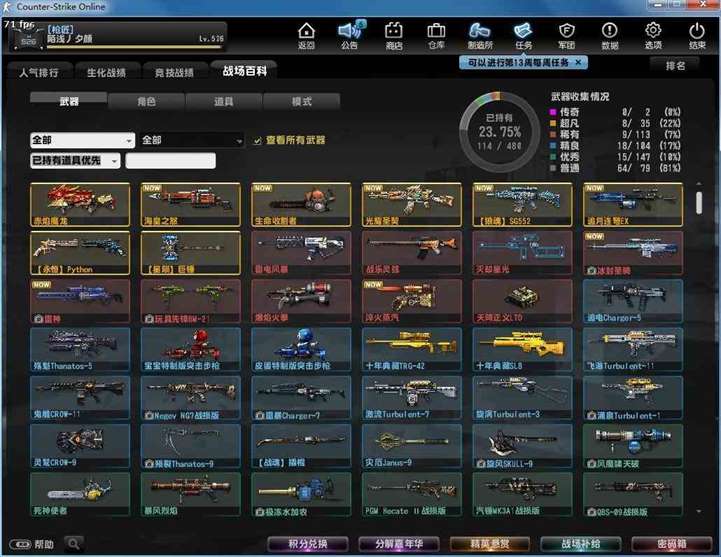Click the 精英悬赏 button
Viewport: 721px width, 557px height.
[x=490, y=544]
